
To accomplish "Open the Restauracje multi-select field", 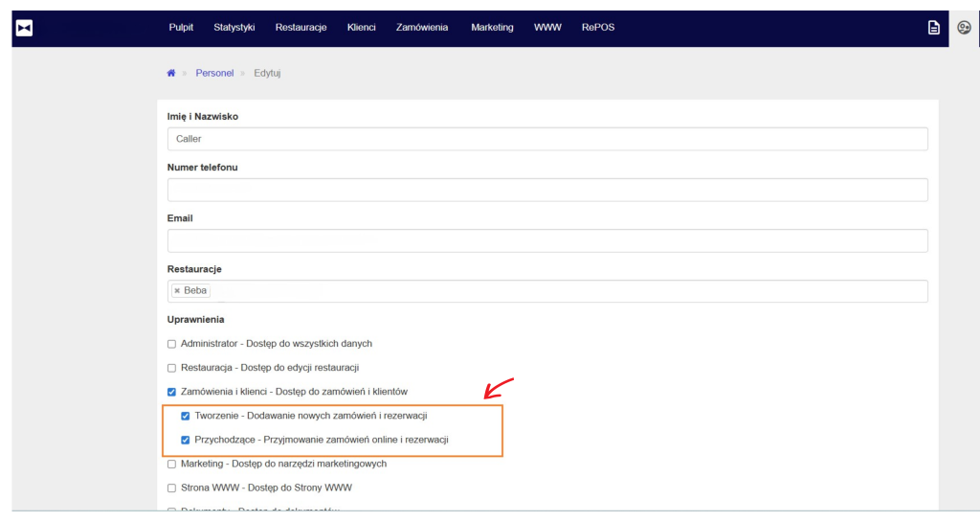I will (x=565, y=291).
